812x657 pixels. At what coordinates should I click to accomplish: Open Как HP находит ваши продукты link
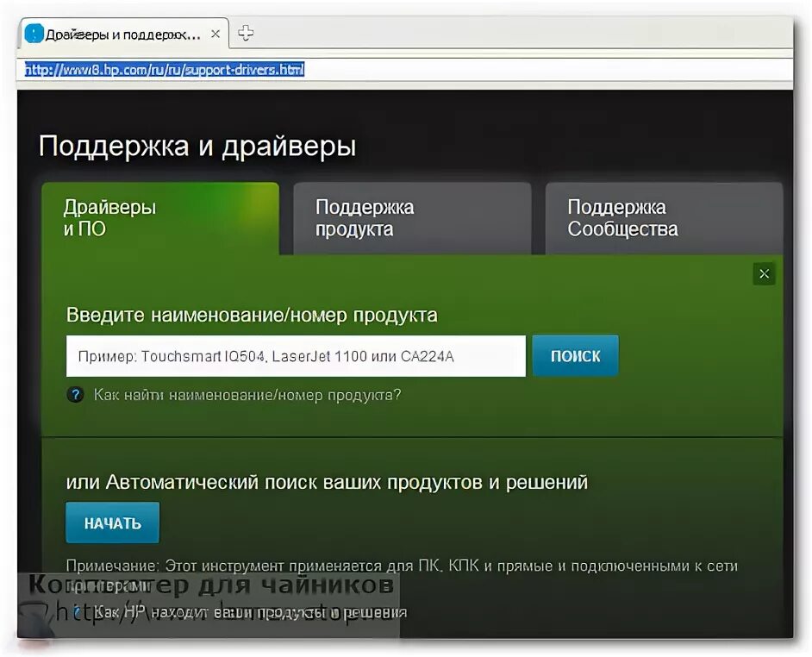point(251,612)
